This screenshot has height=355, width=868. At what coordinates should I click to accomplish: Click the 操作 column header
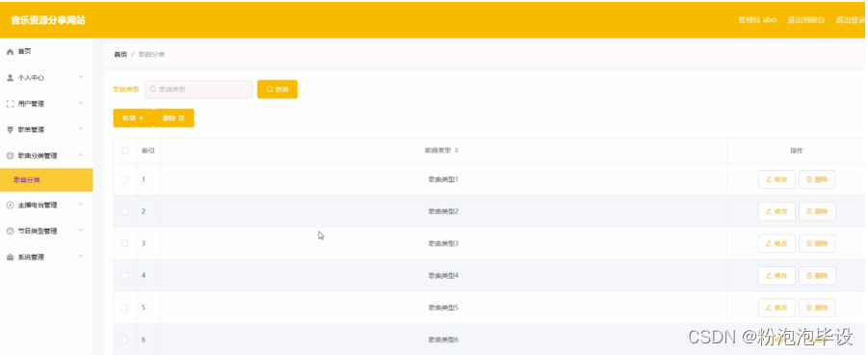[x=796, y=150]
